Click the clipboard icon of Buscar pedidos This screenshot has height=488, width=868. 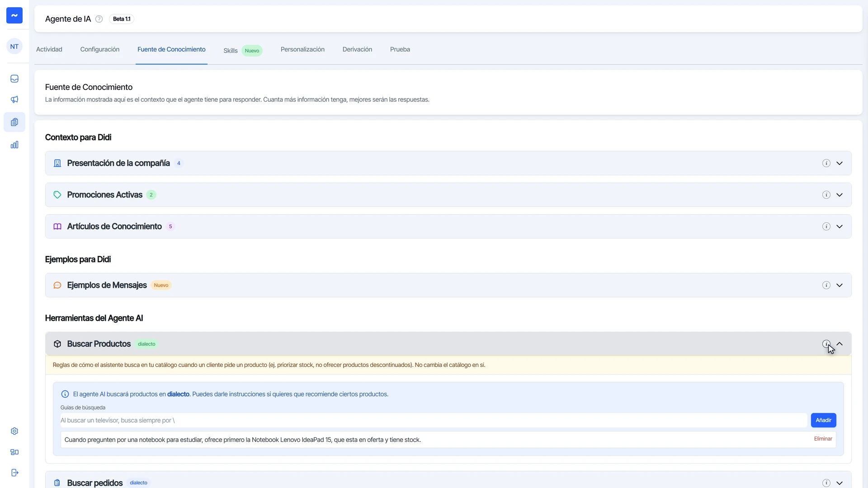[57, 483]
